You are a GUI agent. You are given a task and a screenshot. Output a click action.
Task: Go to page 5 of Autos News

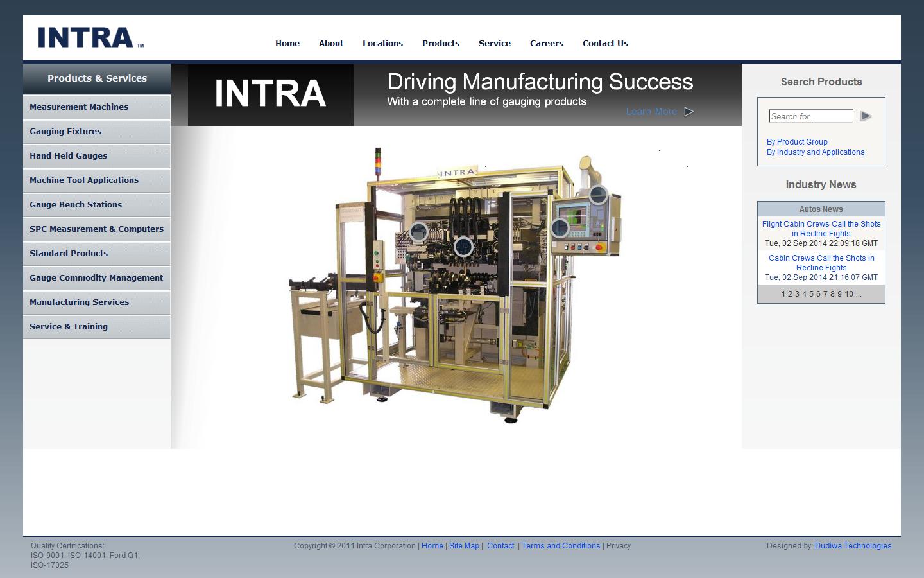tap(810, 293)
